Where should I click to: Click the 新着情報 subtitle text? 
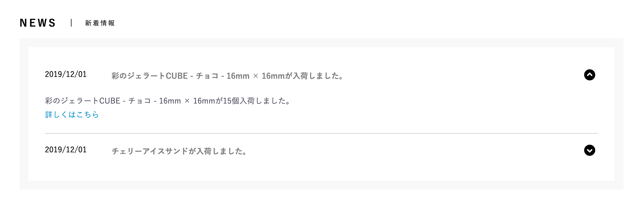pos(100,23)
